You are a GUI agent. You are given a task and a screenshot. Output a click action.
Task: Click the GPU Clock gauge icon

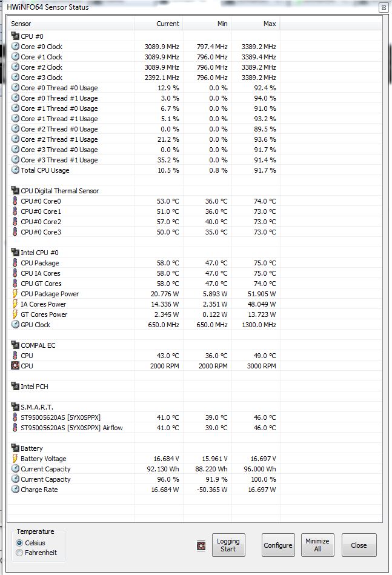[15, 325]
